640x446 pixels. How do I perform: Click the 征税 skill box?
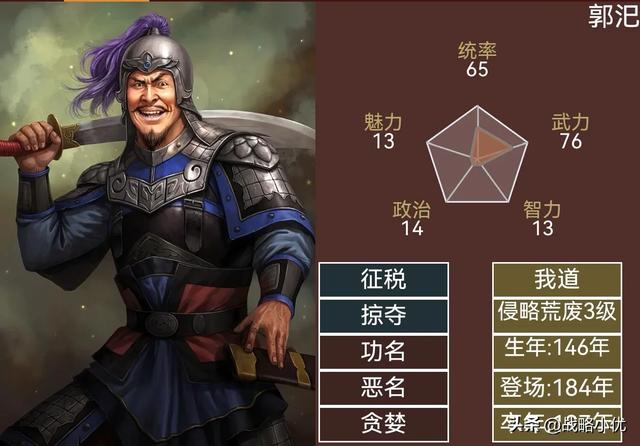point(384,280)
